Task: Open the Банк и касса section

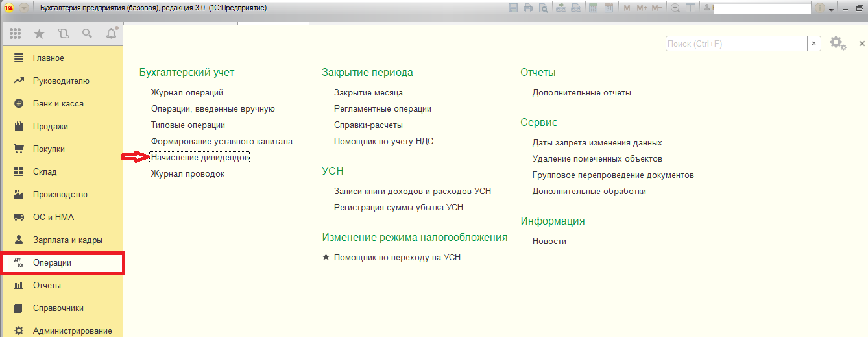Action: (58, 104)
